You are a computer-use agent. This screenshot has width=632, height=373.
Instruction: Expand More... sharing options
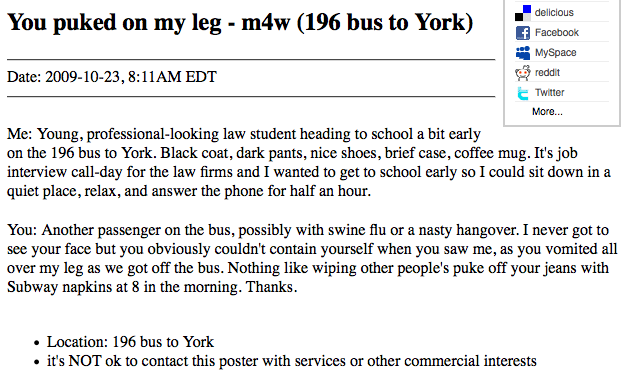click(x=547, y=112)
